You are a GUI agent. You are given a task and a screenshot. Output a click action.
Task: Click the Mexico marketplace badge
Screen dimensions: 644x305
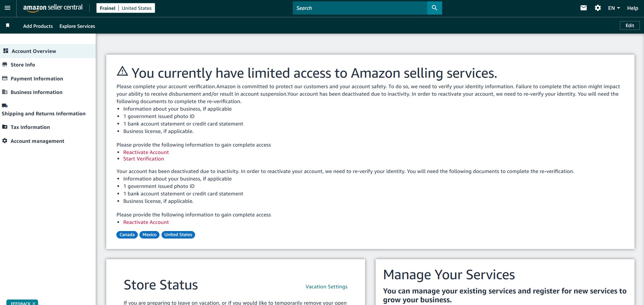click(149, 235)
